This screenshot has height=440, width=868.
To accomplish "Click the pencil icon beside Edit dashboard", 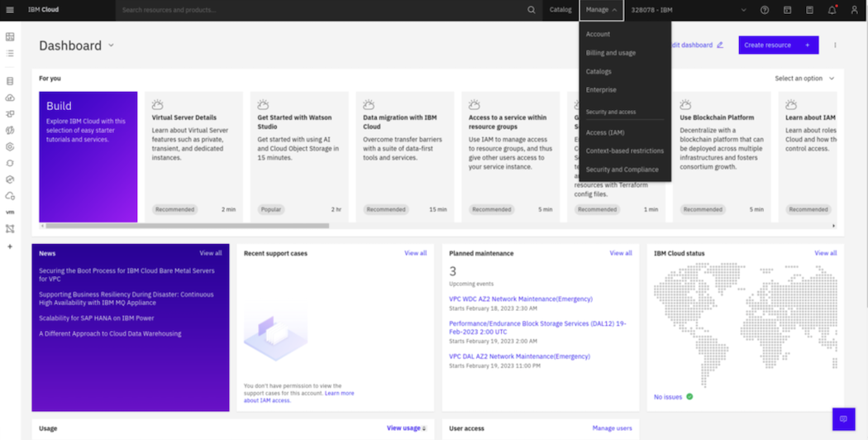I will pyautogui.click(x=720, y=45).
